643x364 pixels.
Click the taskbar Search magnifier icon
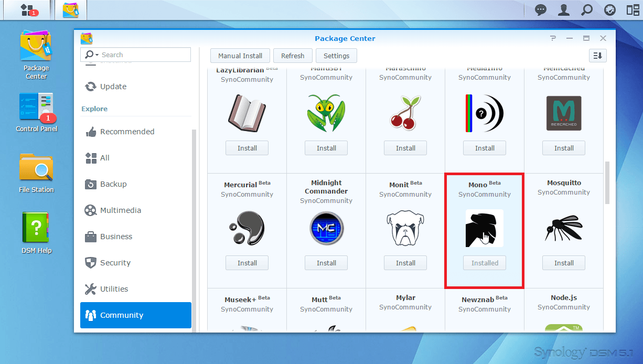pyautogui.click(x=587, y=10)
